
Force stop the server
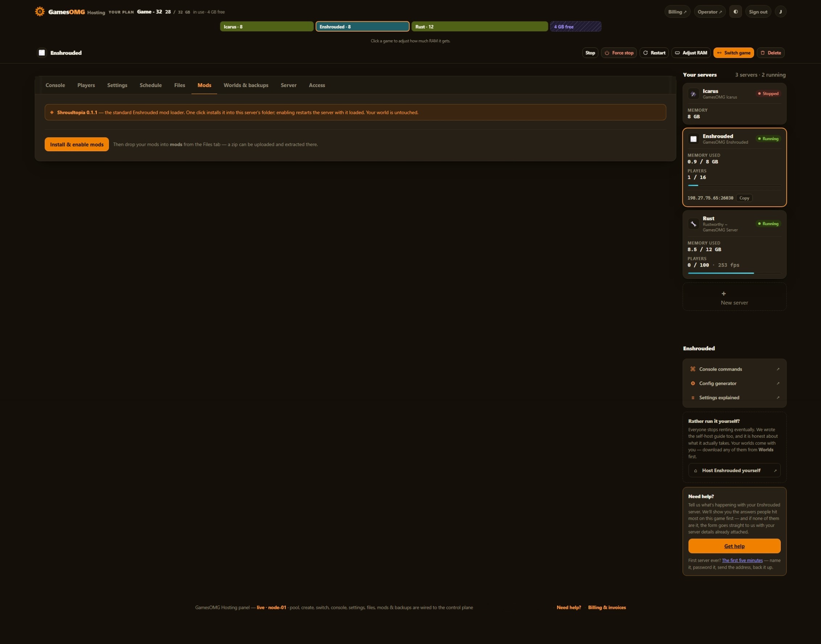pyautogui.click(x=619, y=53)
